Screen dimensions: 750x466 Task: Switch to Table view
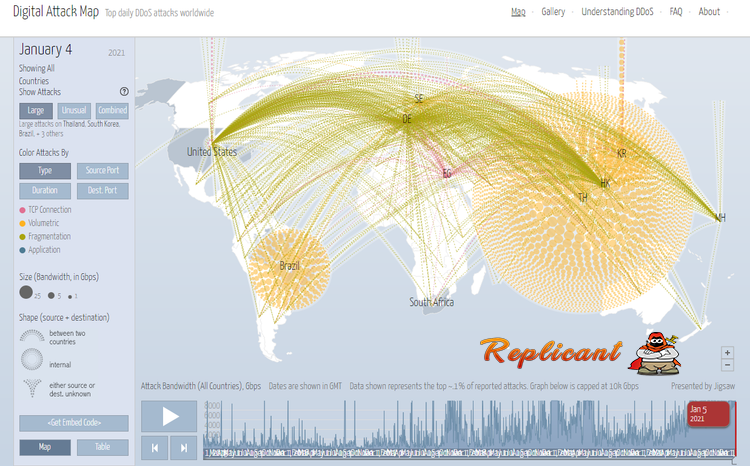point(102,447)
